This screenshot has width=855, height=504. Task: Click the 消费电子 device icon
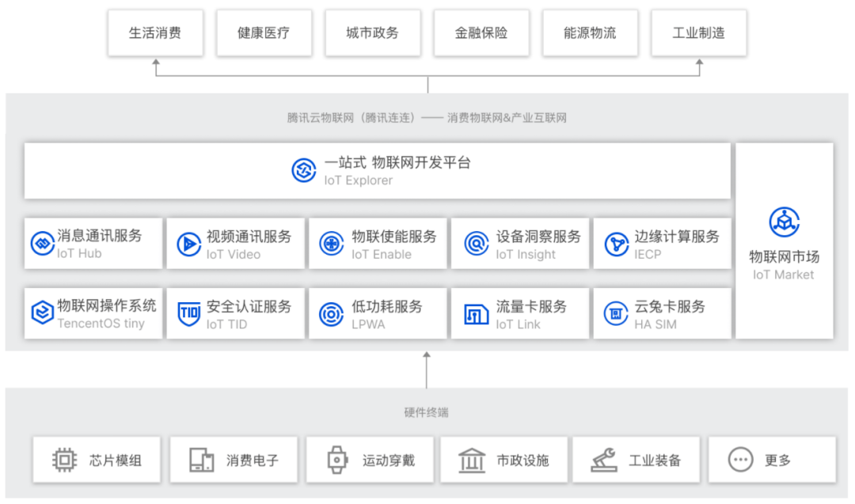tap(200, 460)
